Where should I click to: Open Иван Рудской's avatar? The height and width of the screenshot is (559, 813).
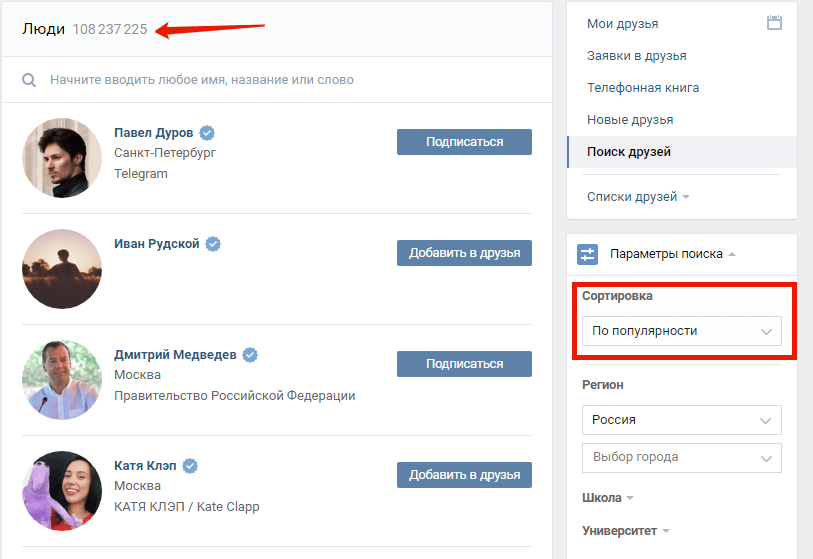[x=62, y=269]
